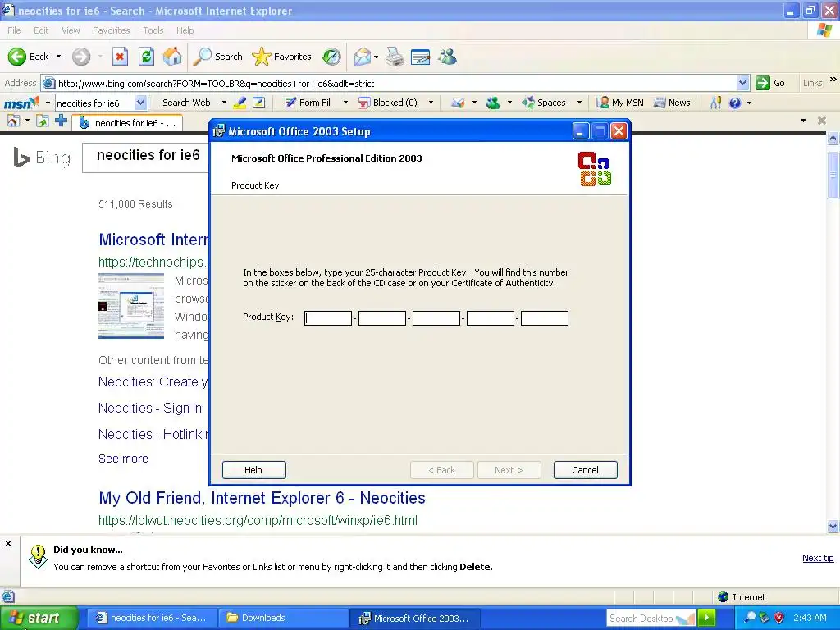Click the search result thumbnail image
This screenshot has width=840, height=630.
coord(131,306)
